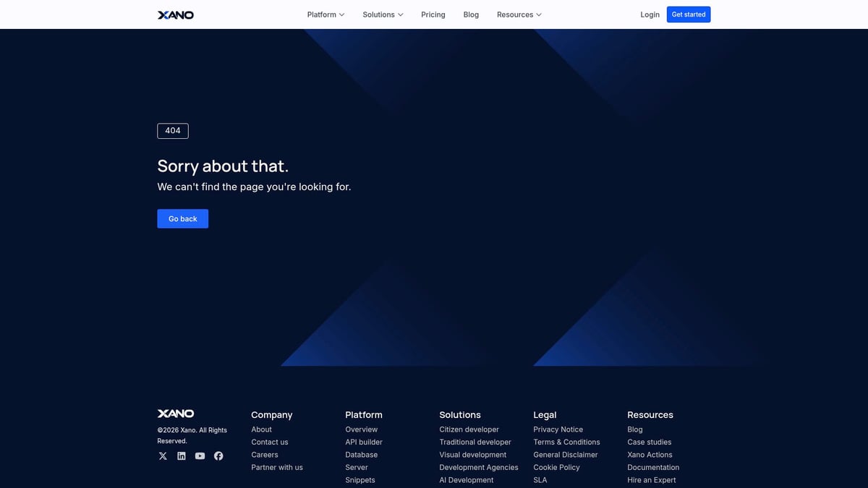This screenshot has width=868, height=488.
Task: Visit the API builder link under Platform
Action: tap(363, 442)
